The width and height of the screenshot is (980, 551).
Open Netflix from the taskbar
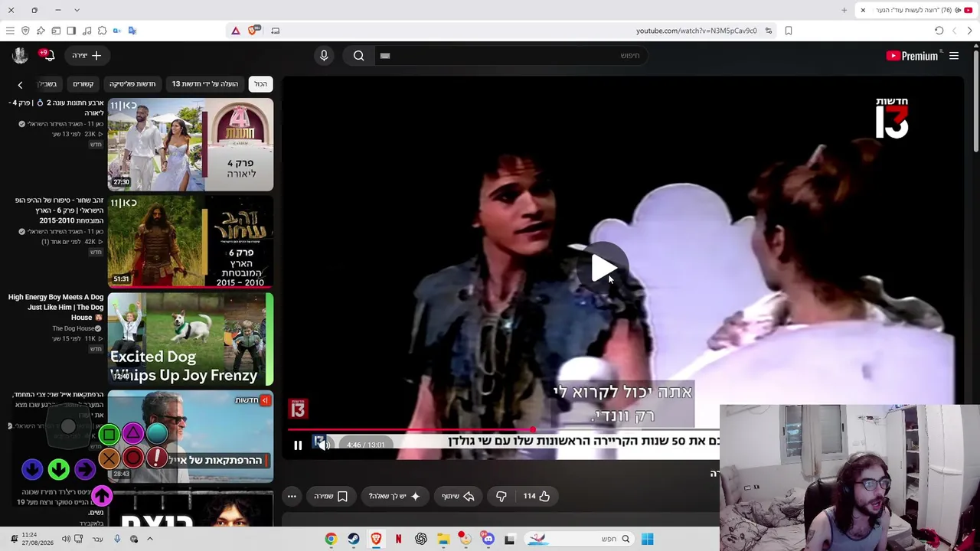[x=398, y=539]
